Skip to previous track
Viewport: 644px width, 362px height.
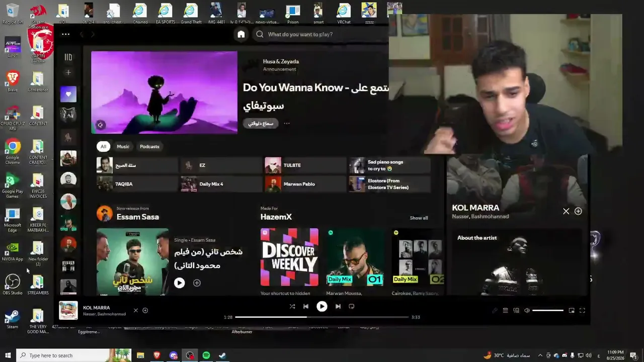coord(305,306)
